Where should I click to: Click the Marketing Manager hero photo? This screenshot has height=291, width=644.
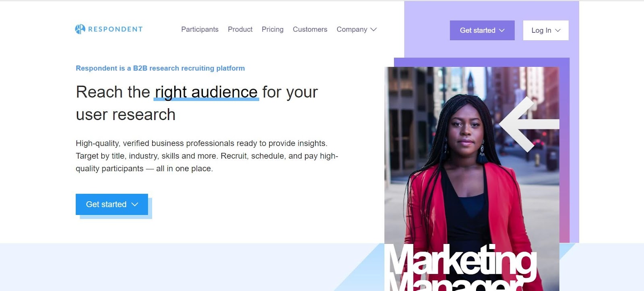[472, 179]
